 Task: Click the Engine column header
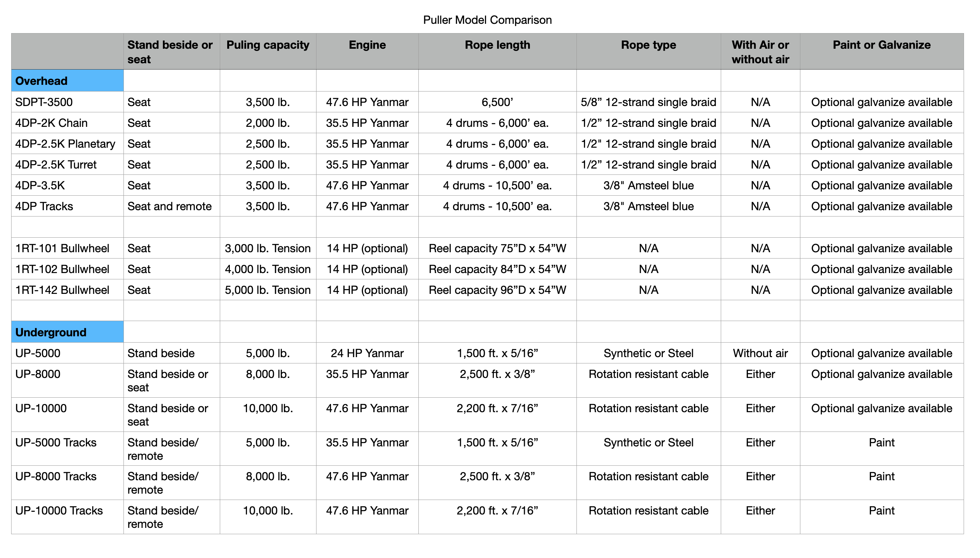(367, 45)
